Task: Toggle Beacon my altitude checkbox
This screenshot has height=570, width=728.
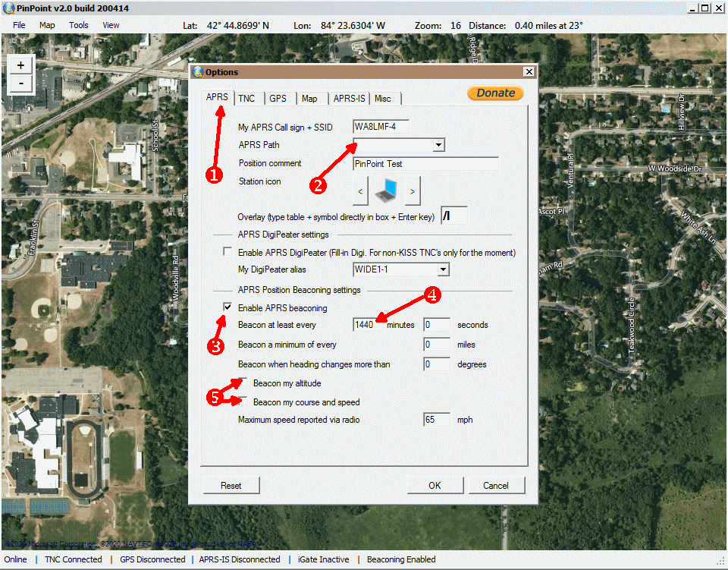Action: click(243, 383)
